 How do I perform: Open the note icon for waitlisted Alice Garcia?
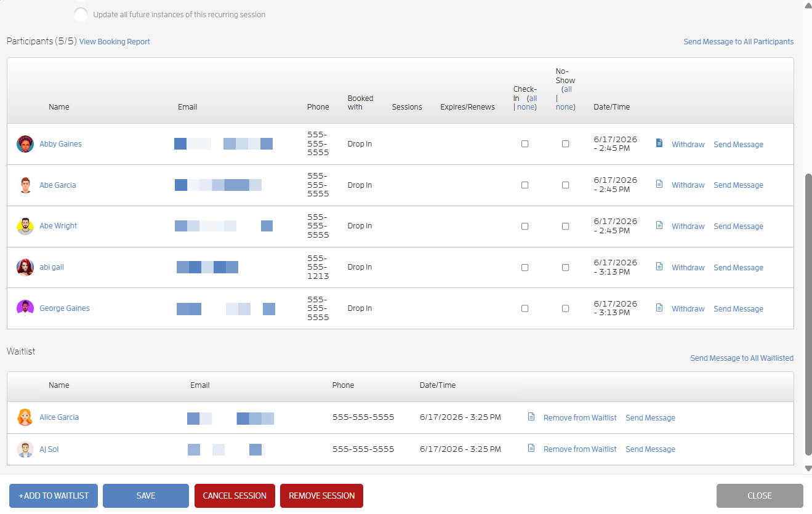coord(531,417)
